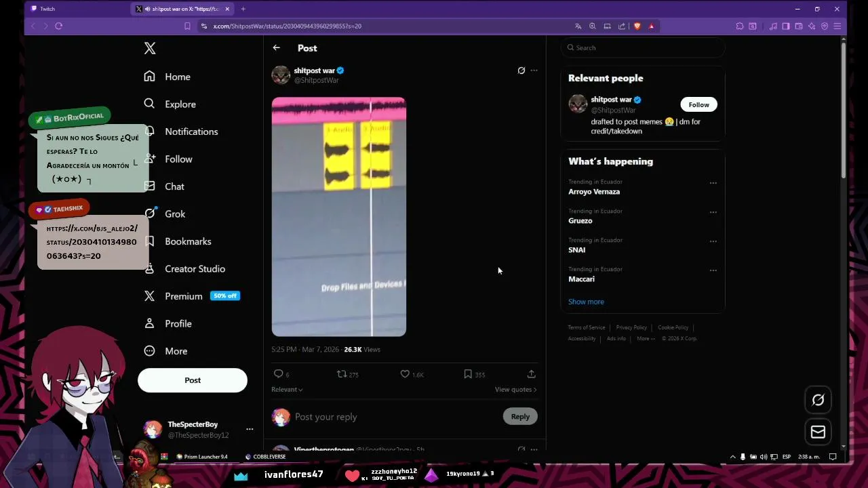Open the Follow section in sidebar
The height and width of the screenshot is (488, 868).
tap(168, 159)
